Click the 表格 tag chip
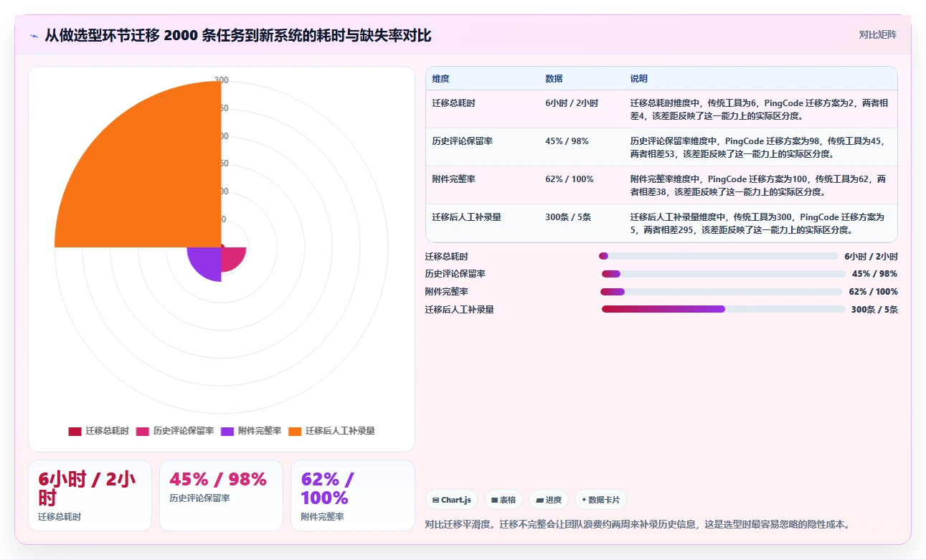 [504, 500]
